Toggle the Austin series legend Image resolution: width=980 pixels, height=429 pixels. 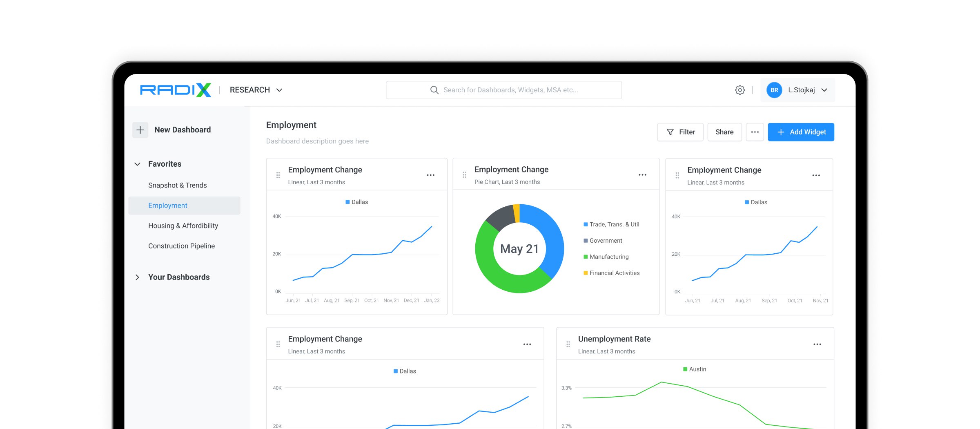click(x=695, y=369)
